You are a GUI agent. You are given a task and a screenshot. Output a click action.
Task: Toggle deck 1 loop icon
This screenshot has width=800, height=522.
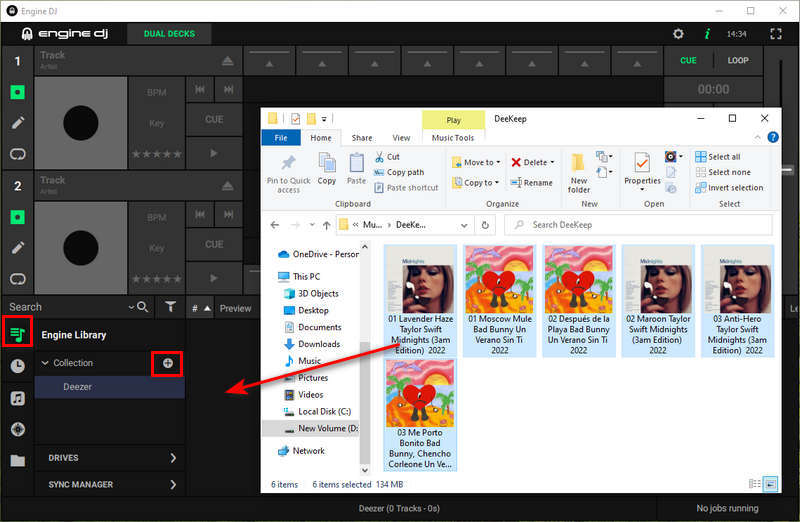pyautogui.click(x=18, y=154)
